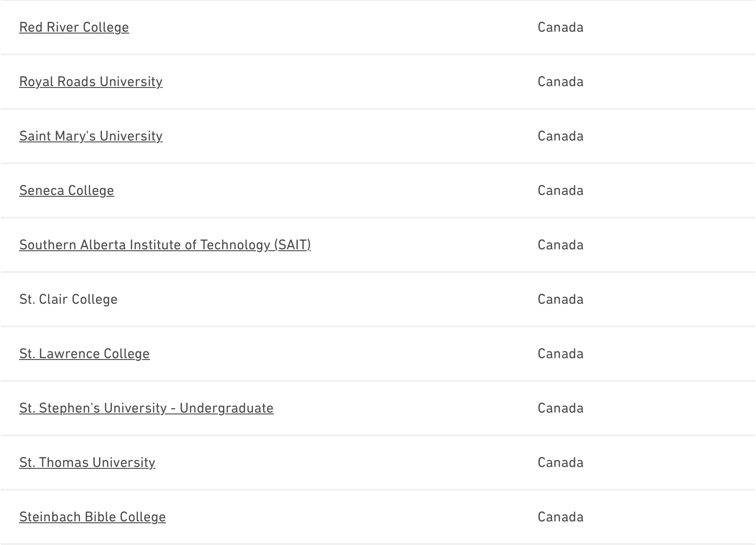Select Canada next to the SAIT entry
Viewport: 756px width, 545px height.
(560, 245)
